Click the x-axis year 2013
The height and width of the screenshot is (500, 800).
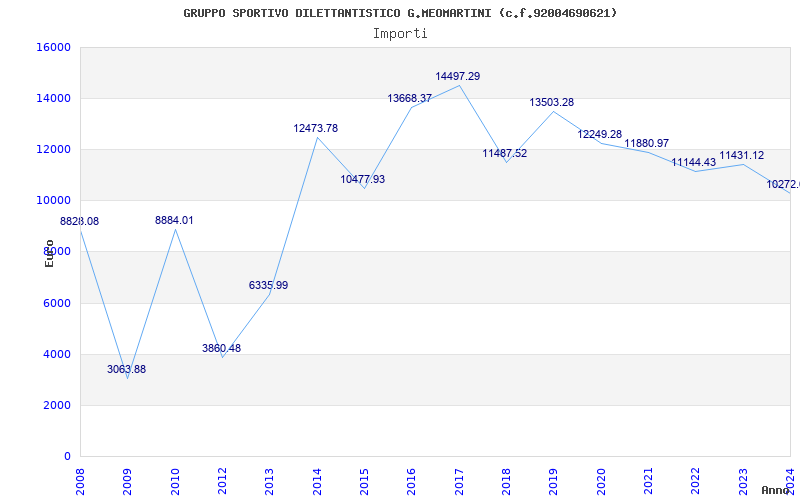(x=269, y=482)
